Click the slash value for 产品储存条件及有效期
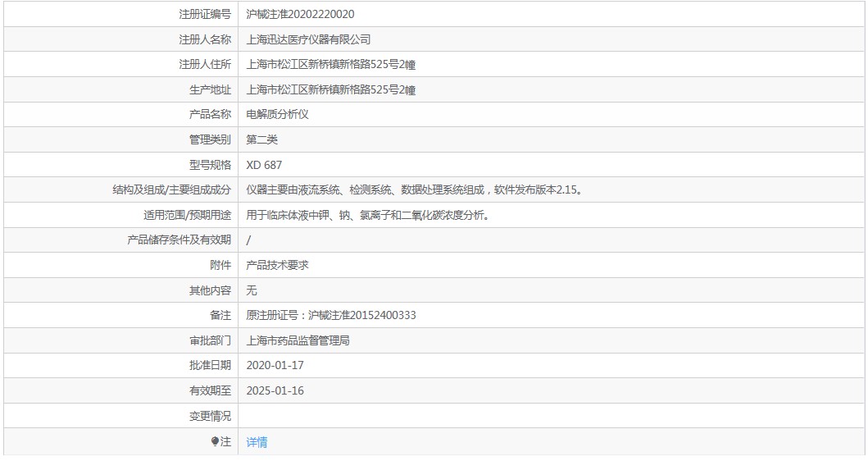The height and width of the screenshot is (461, 868). (x=248, y=240)
